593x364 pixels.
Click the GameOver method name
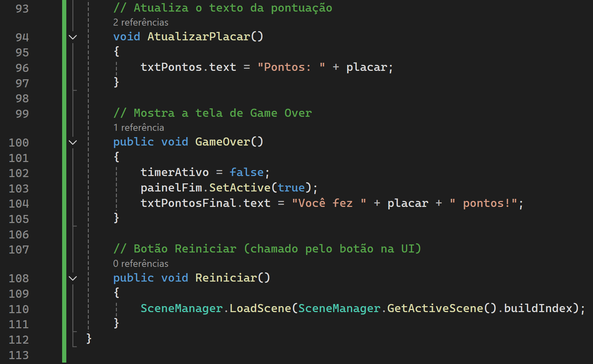pos(222,142)
